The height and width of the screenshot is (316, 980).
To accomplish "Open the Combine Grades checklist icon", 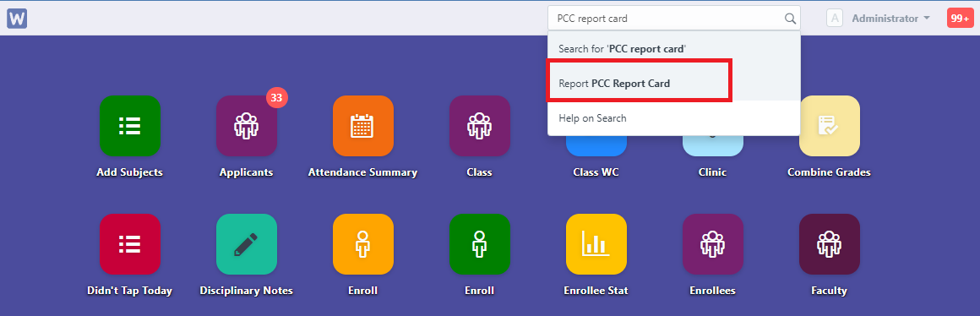I will click(830, 126).
